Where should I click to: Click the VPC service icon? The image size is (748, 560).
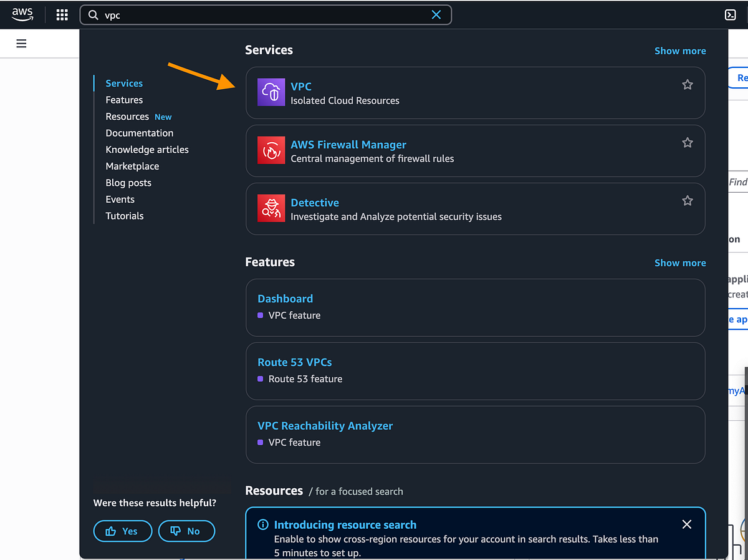271,91
